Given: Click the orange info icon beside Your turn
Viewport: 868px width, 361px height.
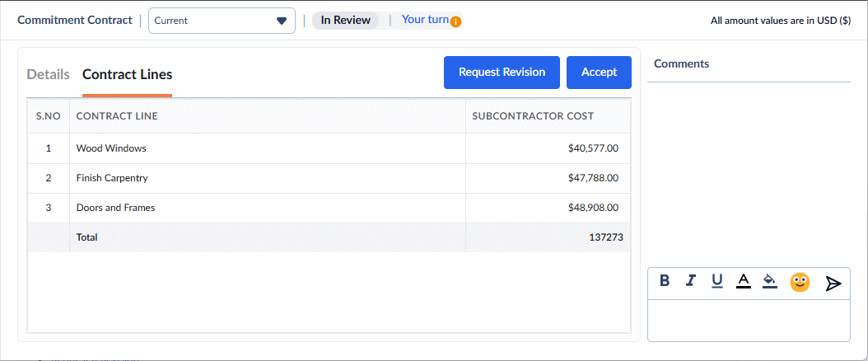Looking at the screenshot, I should [455, 22].
